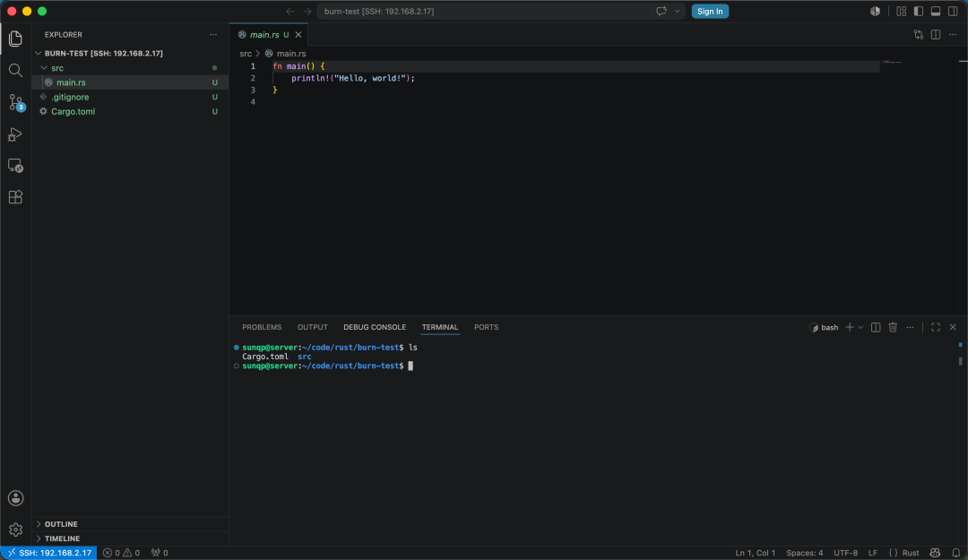Viewport: 968px width, 560px height.
Task: Open the Explorer view in activity bar
Action: coord(15,39)
